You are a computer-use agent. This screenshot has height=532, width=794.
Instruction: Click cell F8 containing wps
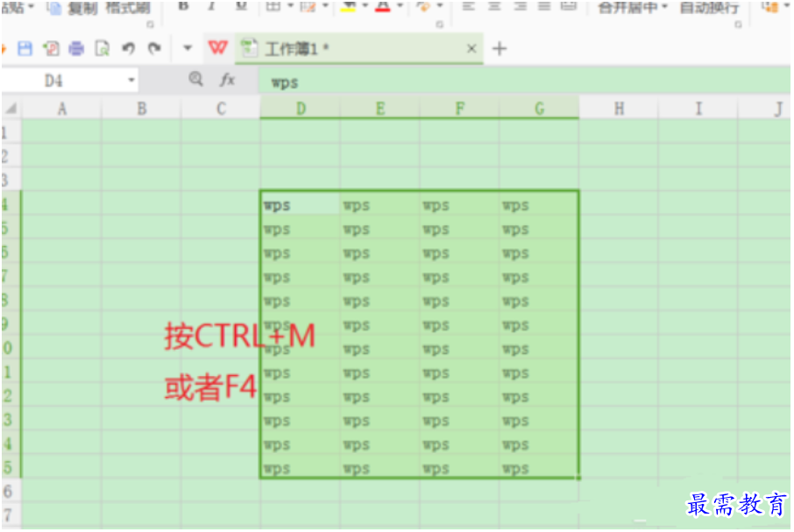(460, 300)
